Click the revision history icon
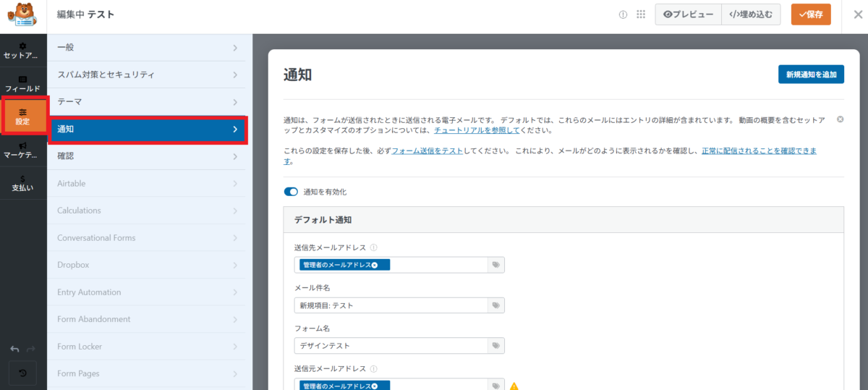Screen dimensions: 868x390 pos(22,373)
